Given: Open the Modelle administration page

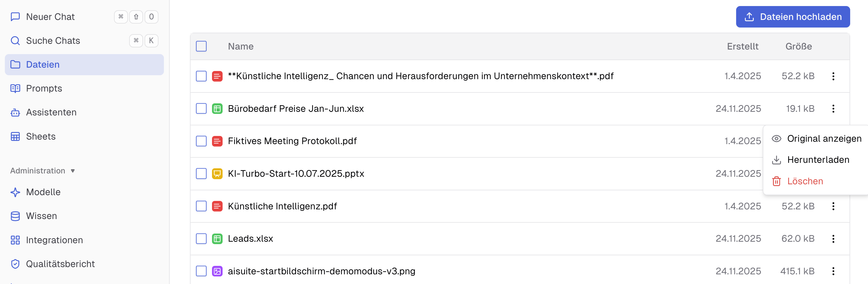Looking at the screenshot, I should (x=43, y=192).
